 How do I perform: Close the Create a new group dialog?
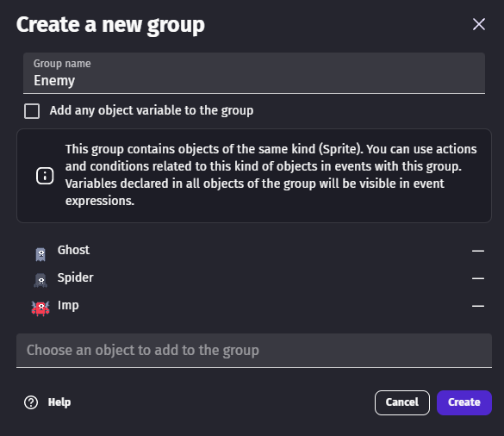click(x=479, y=24)
